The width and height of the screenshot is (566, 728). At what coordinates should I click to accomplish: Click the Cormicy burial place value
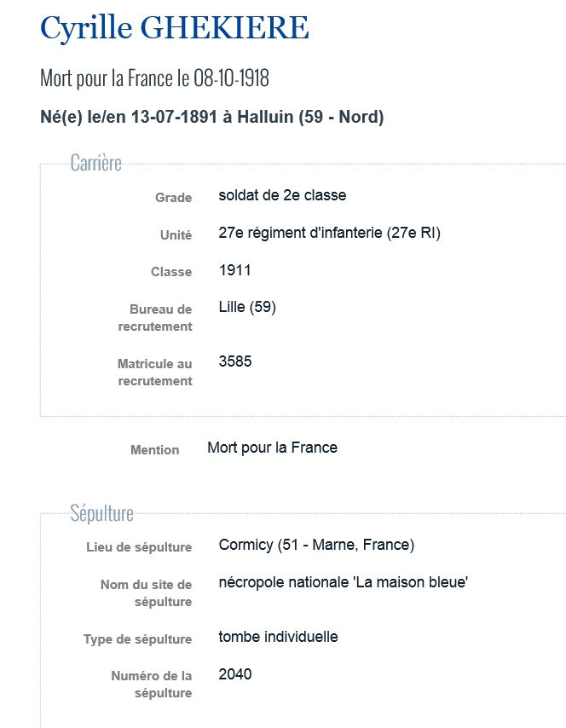316,545
